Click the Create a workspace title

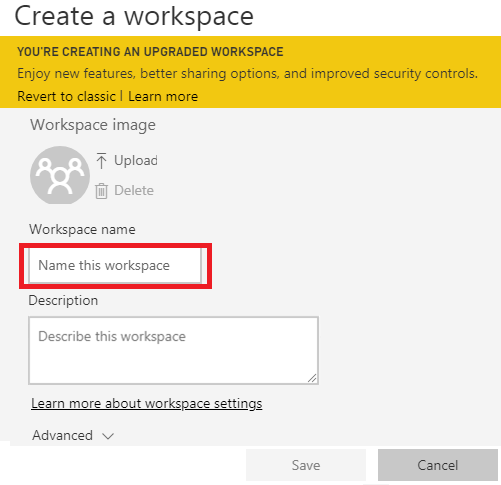(134, 16)
